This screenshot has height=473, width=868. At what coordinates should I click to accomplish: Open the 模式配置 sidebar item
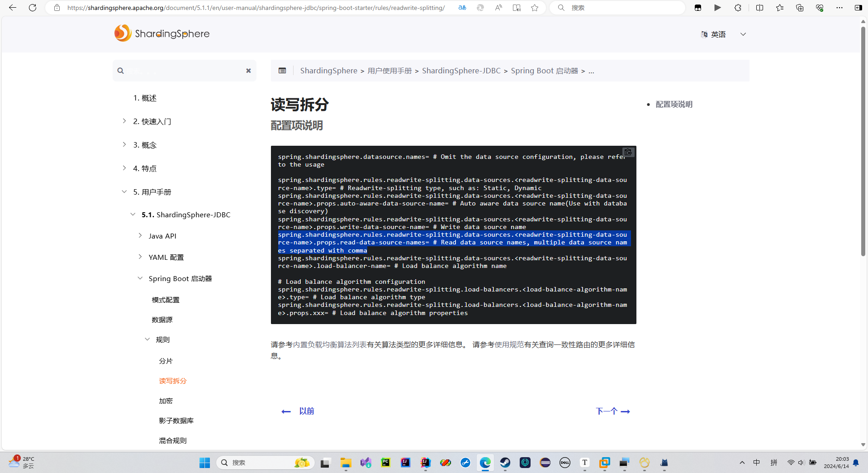coord(166,300)
